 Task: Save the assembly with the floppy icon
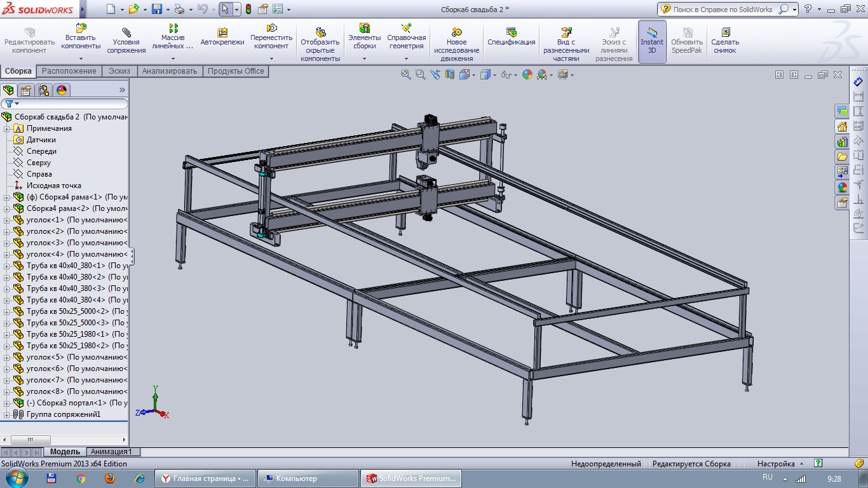tap(157, 9)
